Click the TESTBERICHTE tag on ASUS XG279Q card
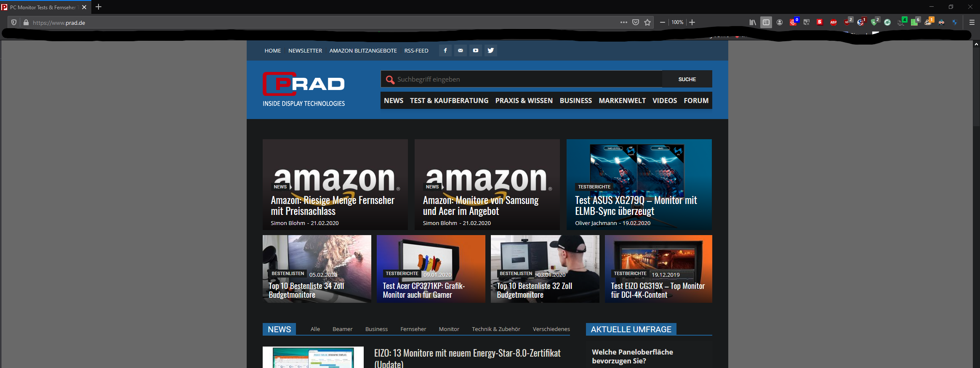The image size is (980, 368). click(x=594, y=187)
